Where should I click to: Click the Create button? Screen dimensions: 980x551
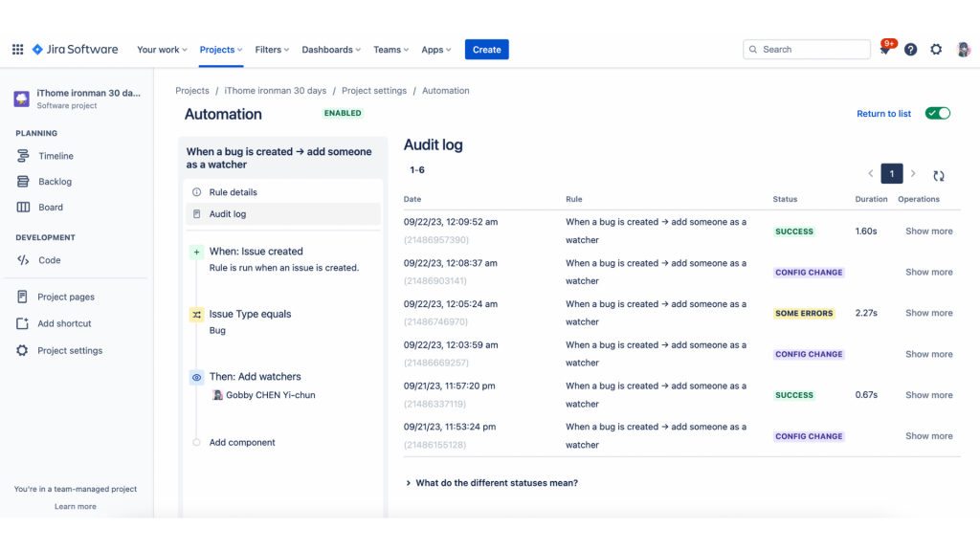[486, 50]
